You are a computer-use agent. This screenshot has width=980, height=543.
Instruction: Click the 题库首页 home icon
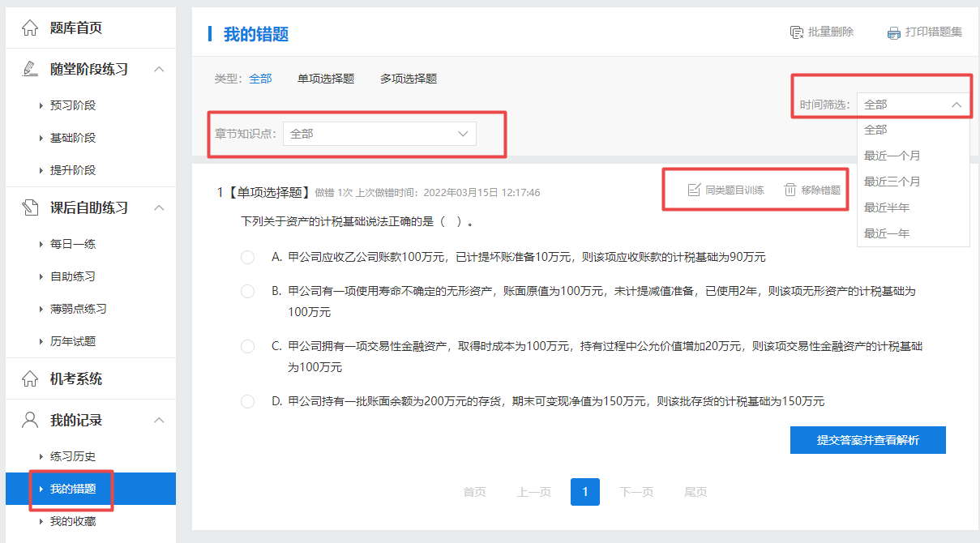click(30, 28)
